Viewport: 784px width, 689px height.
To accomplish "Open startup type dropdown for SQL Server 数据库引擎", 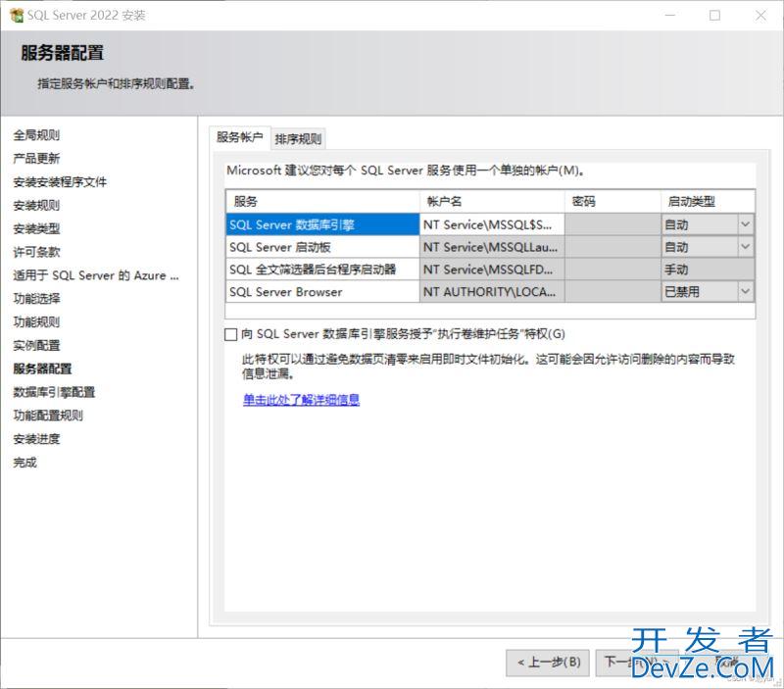I will pos(746,224).
